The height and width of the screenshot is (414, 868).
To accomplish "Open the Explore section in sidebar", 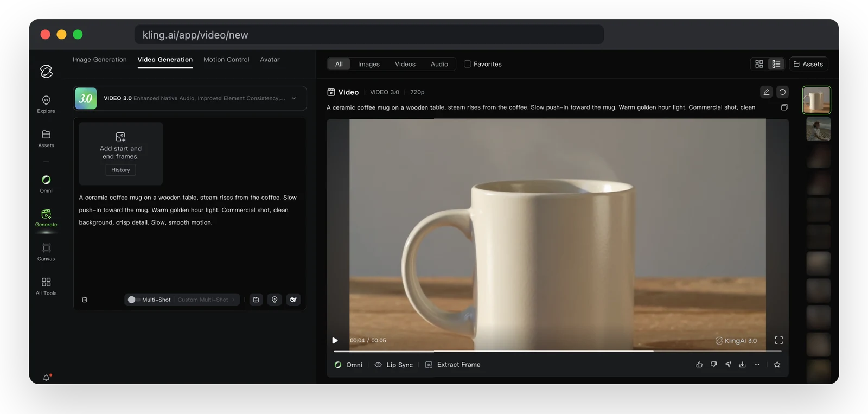I will [46, 104].
